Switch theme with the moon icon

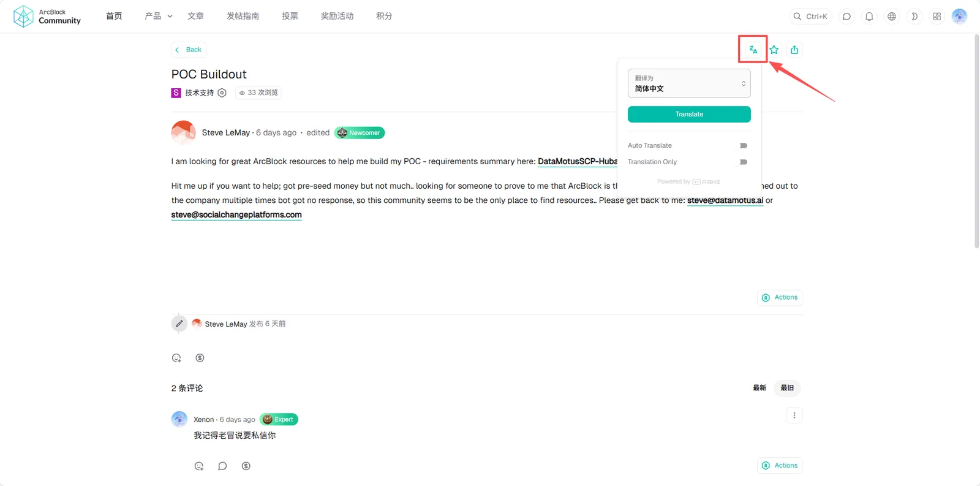[x=914, y=17]
